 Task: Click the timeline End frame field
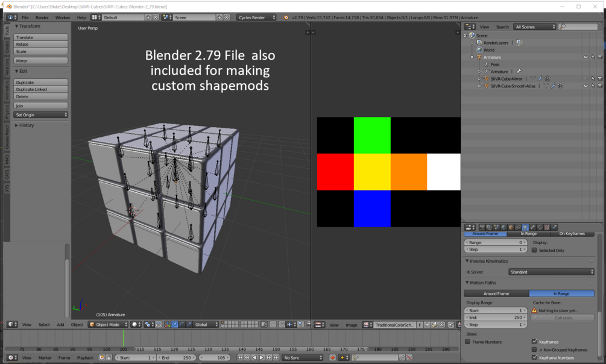177,358
